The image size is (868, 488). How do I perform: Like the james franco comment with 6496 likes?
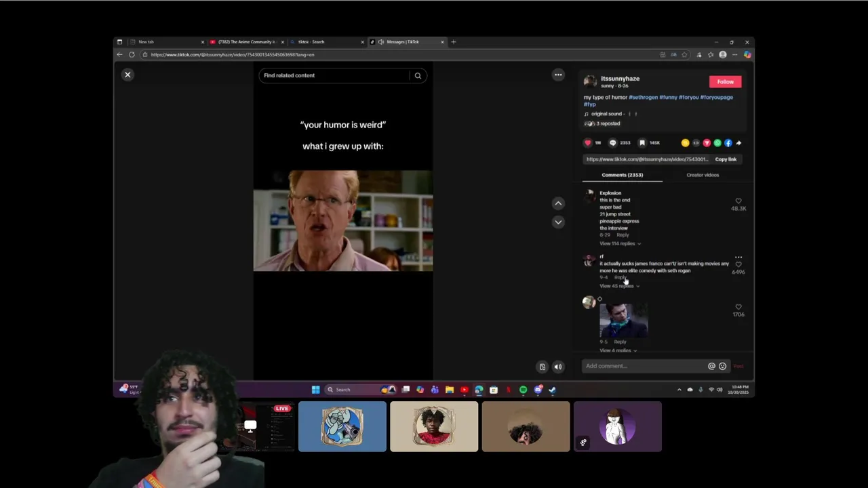(738, 265)
